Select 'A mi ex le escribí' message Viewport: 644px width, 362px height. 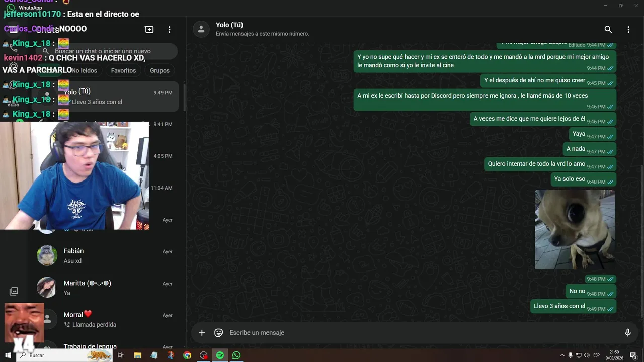click(x=485, y=100)
